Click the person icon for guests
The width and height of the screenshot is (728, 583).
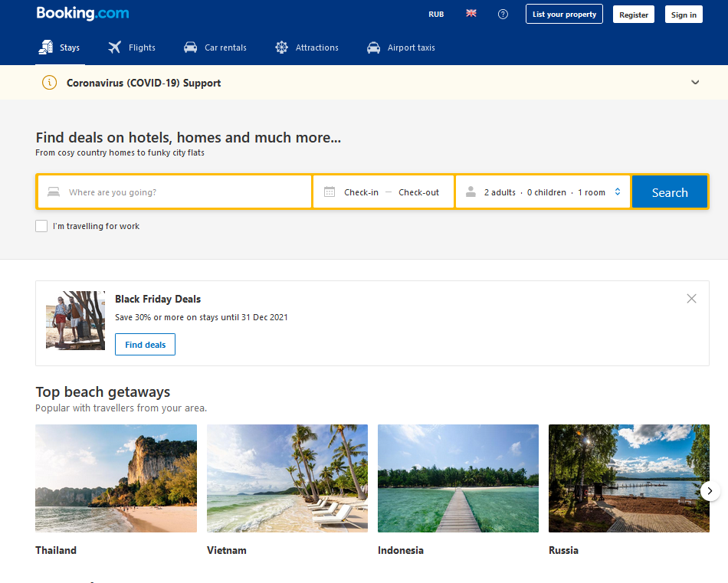[471, 192]
